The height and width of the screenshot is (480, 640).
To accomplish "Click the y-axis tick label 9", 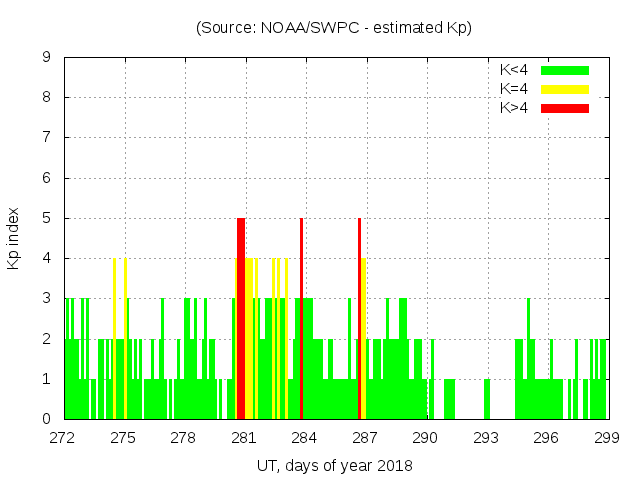I will pyautogui.click(x=47, y=58).
